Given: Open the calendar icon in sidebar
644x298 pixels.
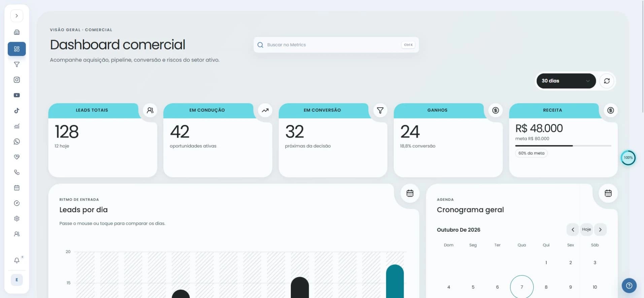Looking at the screenshot, I should (17, 188).
